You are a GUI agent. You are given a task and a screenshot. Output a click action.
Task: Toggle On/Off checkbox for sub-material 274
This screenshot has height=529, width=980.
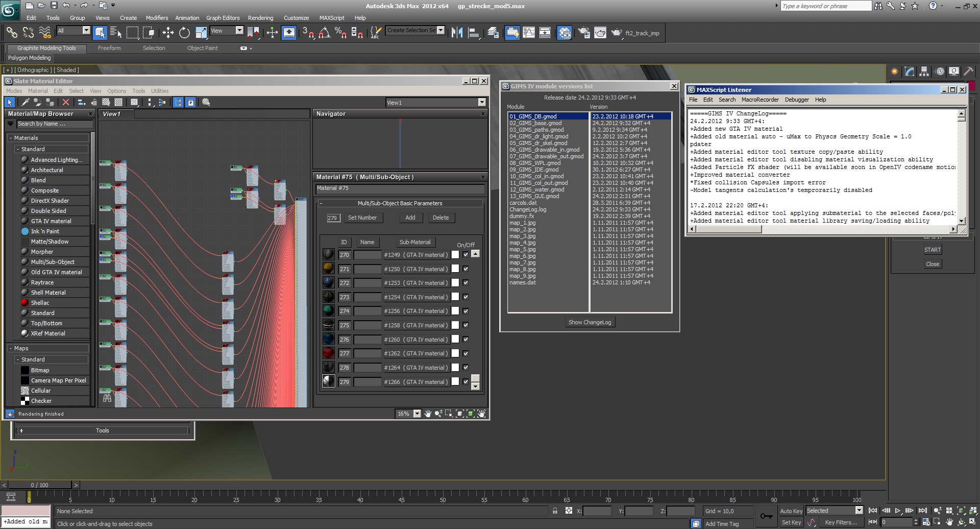point(465,311)
